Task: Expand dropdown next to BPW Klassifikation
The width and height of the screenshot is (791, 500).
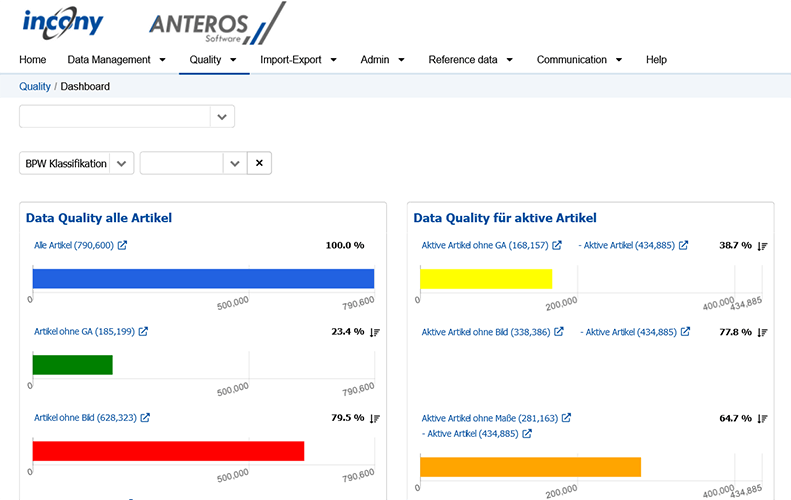Action: click(x=235, y=163)
